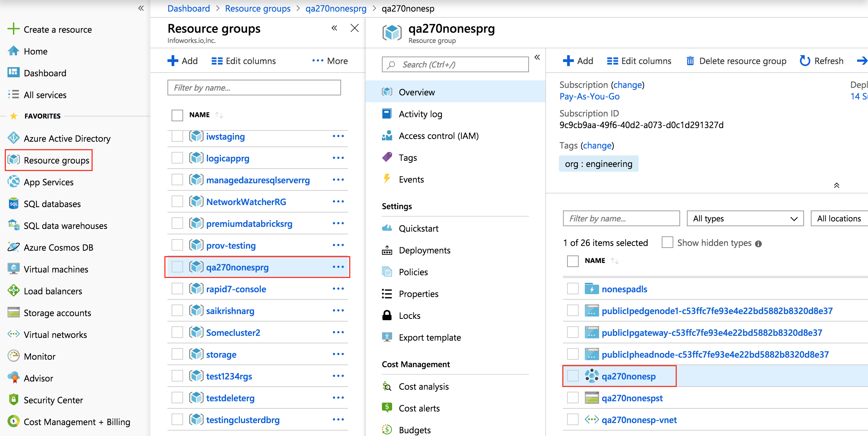The width and height of the screenshot is (868, 436).
Task: Click the nonespadls data lake icon
Action: [x=592, y=289]
